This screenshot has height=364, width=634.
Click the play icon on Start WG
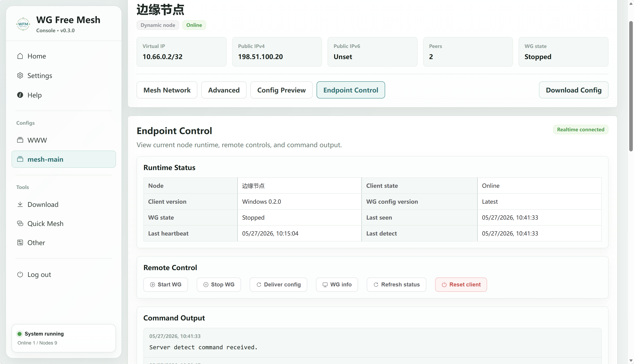[x=152, y=285]
